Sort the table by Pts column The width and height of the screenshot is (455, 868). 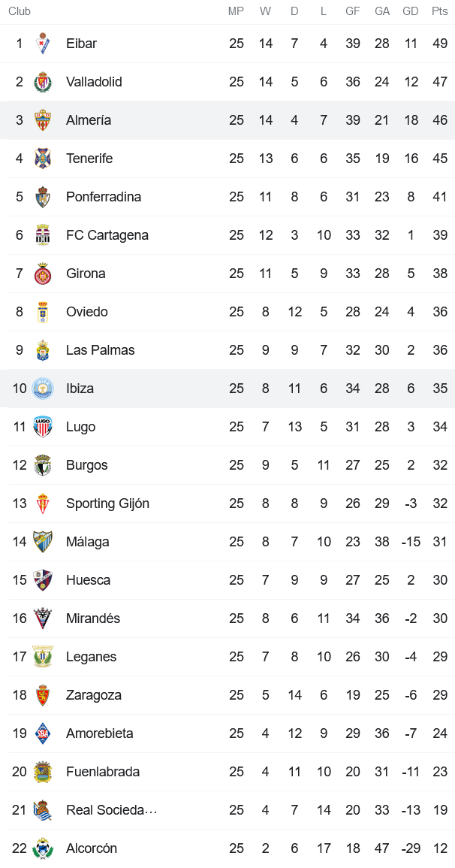[440, 11]
